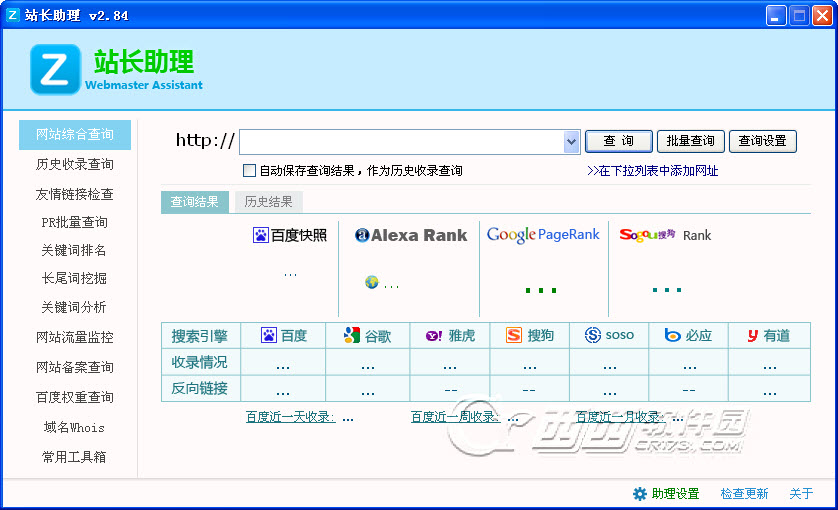Image resolution: width=838 pixels, height=510 pixels.
Task: Open 助理设置 at bottom
Action: 676,493
